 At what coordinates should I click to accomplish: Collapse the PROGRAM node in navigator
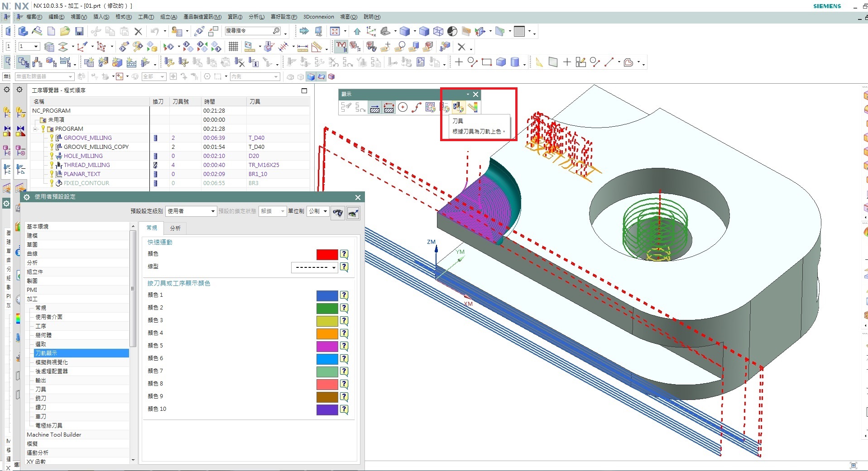pyautogui.click(x=35, y=129)
